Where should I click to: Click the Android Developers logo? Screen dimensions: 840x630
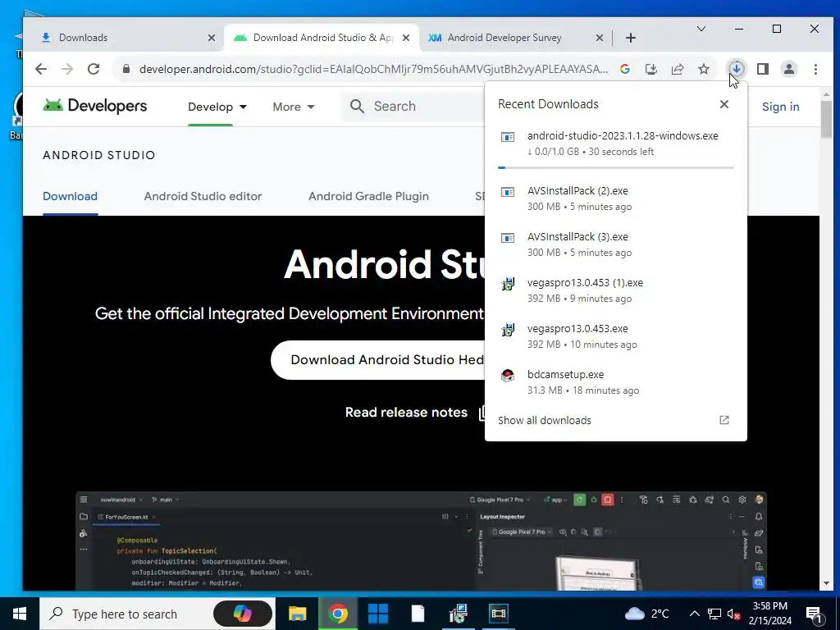[x=95, y=106]
